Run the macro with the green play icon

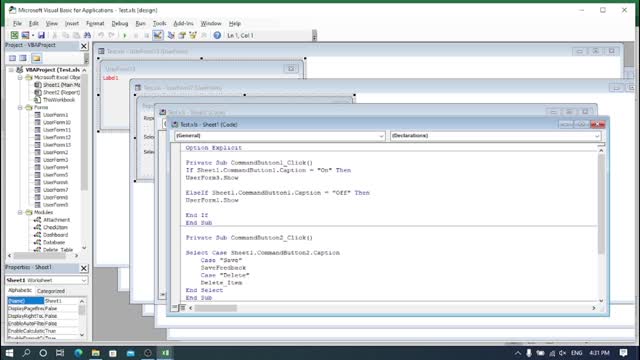click(125, 36)
